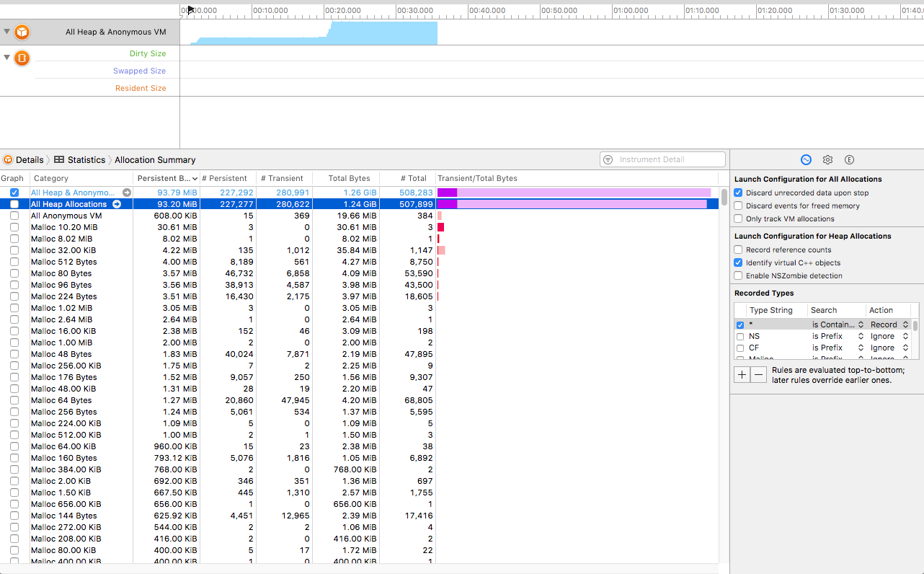The height and width of the screenshot is (574, 924).
Task: Open the Record Settings inspector tab icon
Action: (x=806, y=160)
